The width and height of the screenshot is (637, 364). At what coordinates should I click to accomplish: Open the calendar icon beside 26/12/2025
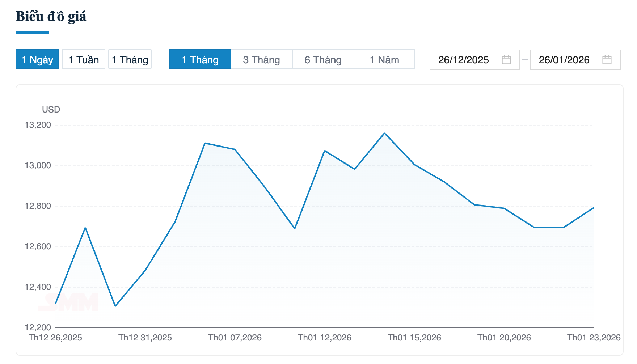506,60
